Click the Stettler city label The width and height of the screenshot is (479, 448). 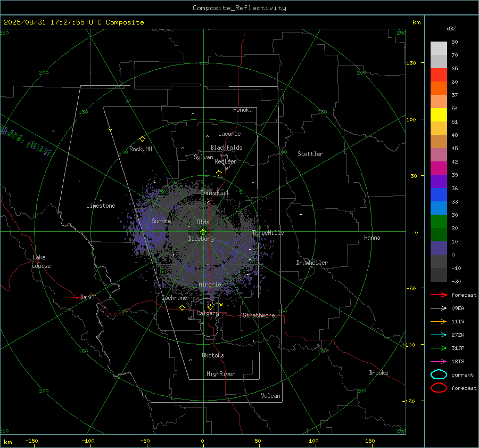[310, 154]
